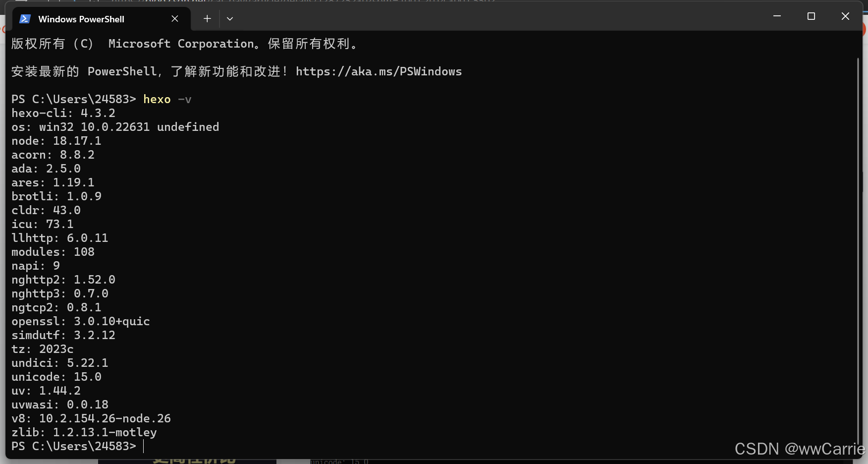The width and height of the screenshot is (868, 464).
Task: Close the Windows PowerShell tab
Action: pos(175,19)
